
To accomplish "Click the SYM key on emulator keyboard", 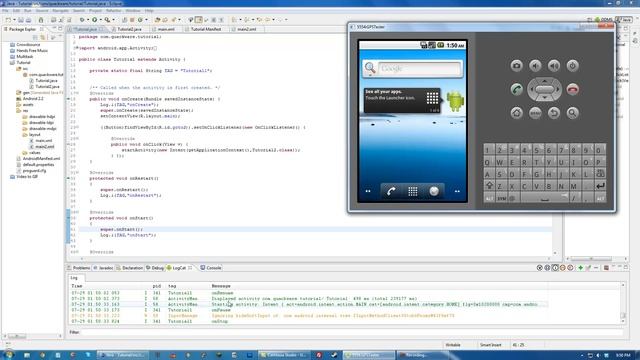I will click(502, 198).
